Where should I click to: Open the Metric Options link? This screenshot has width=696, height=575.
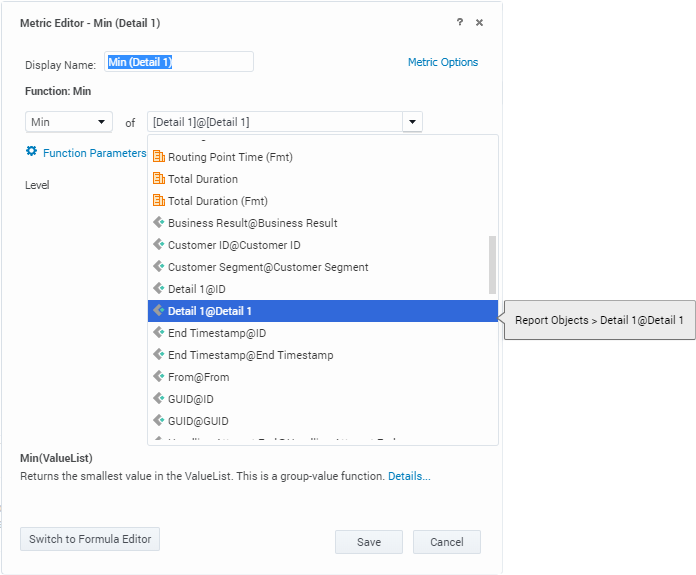point(443,62)
